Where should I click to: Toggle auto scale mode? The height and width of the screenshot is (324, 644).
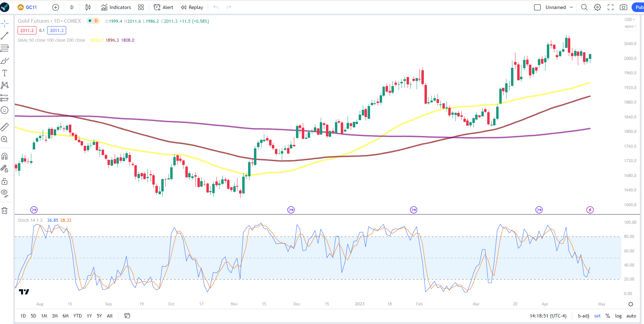click(631, 316)
